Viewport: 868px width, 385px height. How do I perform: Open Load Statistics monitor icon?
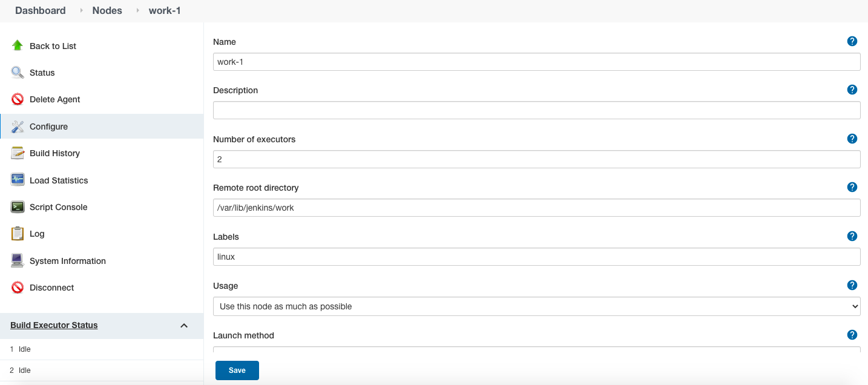[18, 180]
